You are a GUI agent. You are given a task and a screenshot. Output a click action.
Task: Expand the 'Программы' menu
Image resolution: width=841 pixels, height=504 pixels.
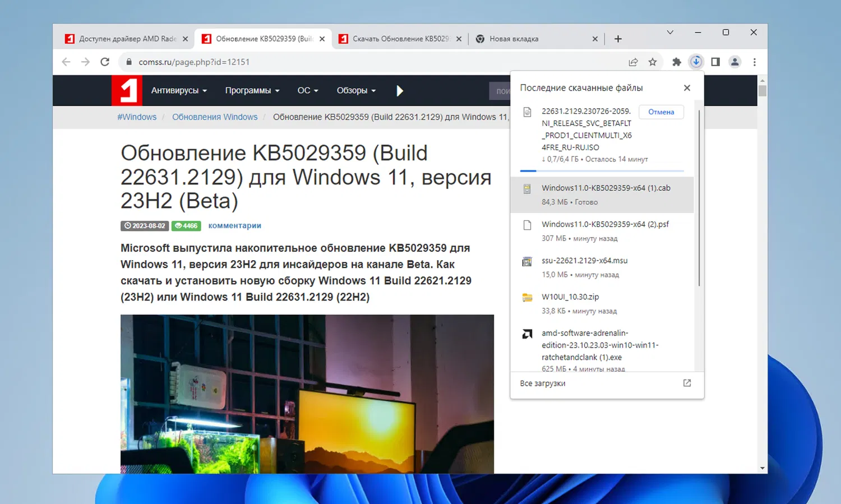pyautogui.click(x=252, y=90)
